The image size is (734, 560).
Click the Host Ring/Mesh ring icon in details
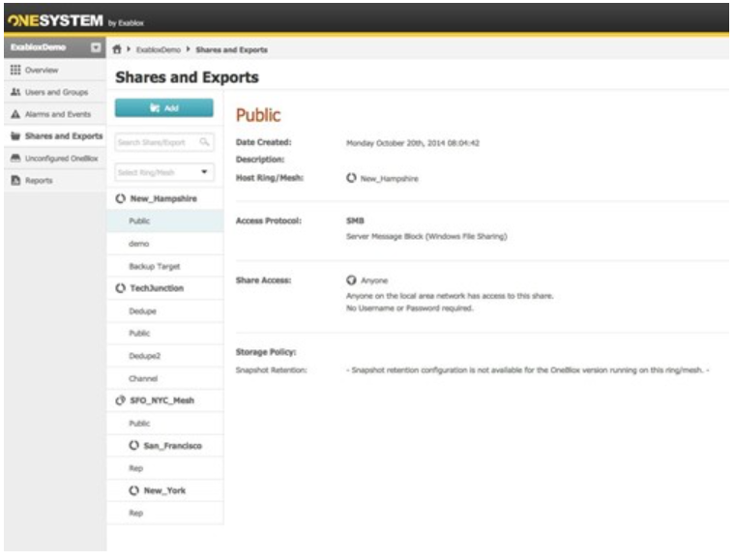(x=351, y=178)
